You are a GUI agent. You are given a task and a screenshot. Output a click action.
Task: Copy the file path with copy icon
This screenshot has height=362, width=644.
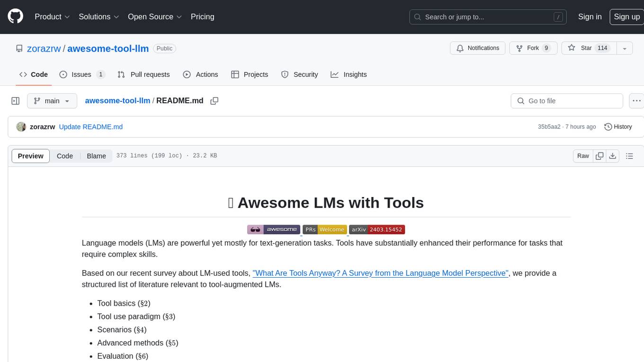[x=215, y=101]
